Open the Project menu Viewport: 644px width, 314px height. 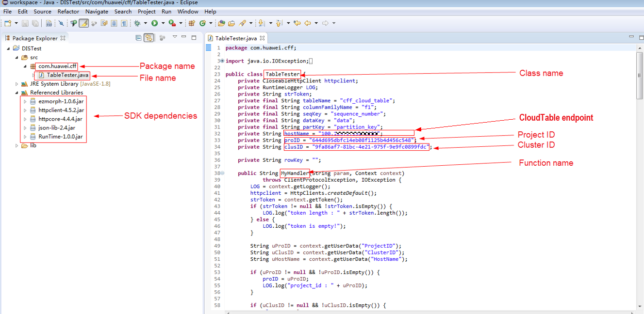[147, 11]
